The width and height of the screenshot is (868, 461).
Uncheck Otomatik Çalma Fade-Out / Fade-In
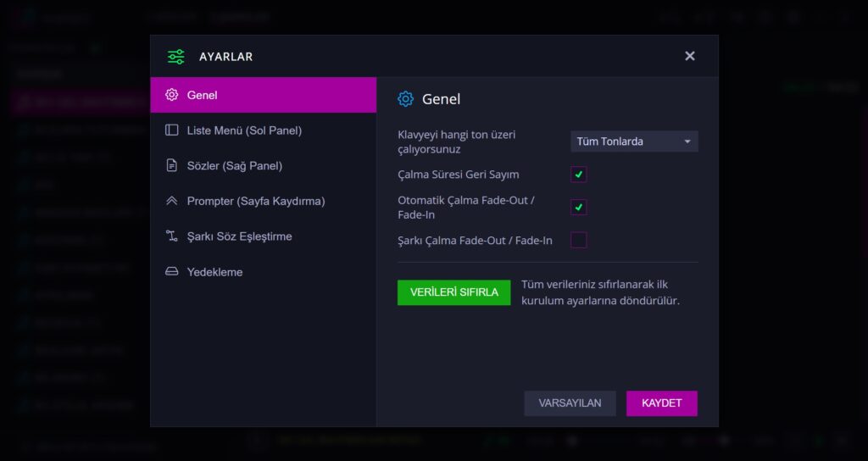tap(578, 207)
